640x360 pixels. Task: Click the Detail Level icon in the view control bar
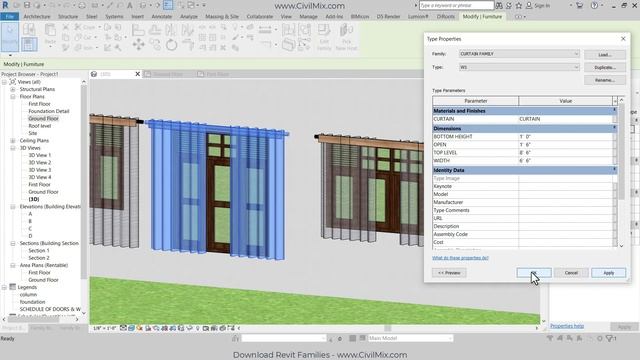click(123, 328)
